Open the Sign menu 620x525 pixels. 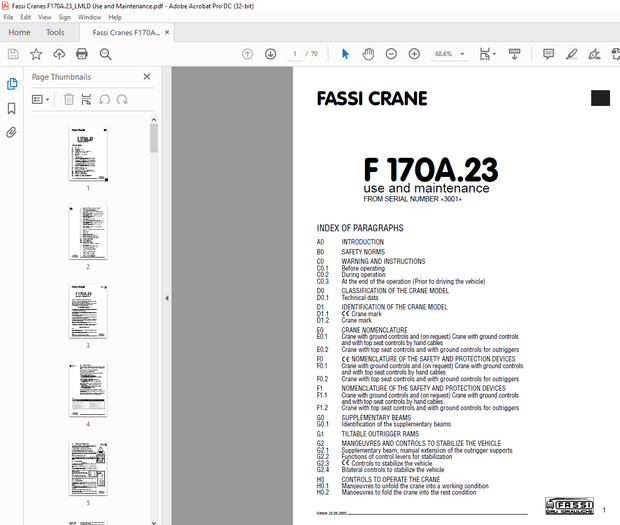(x=64, y=17)
